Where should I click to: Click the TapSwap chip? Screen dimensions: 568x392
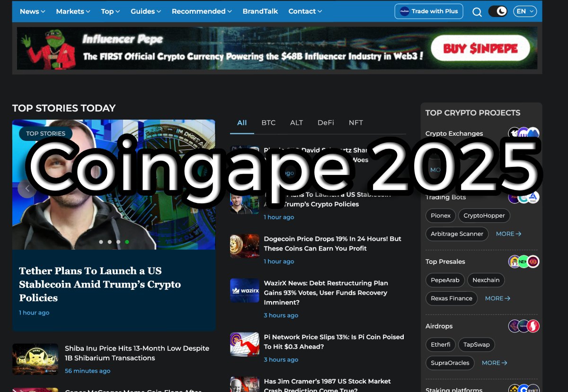coord(477,345)
